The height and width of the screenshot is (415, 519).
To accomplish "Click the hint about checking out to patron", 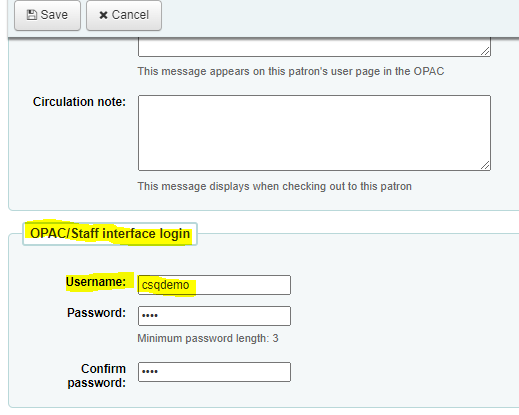I will pos(275,186).
